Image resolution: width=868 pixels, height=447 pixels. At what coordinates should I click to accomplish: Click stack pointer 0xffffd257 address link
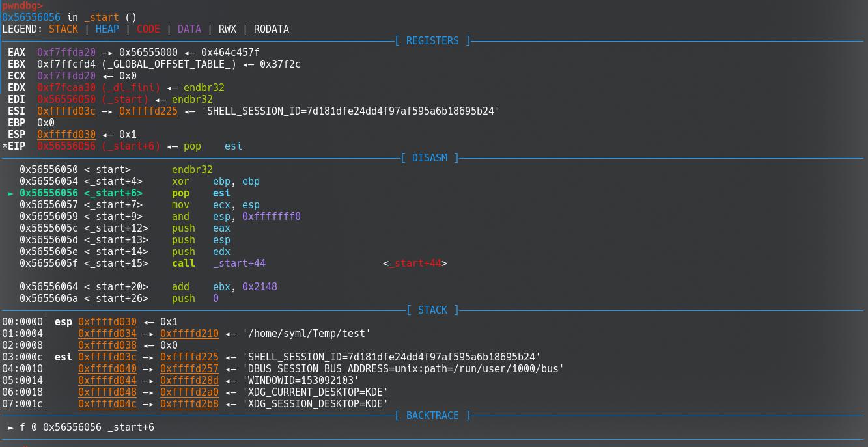pyautogui.click(x=189, y=368)
